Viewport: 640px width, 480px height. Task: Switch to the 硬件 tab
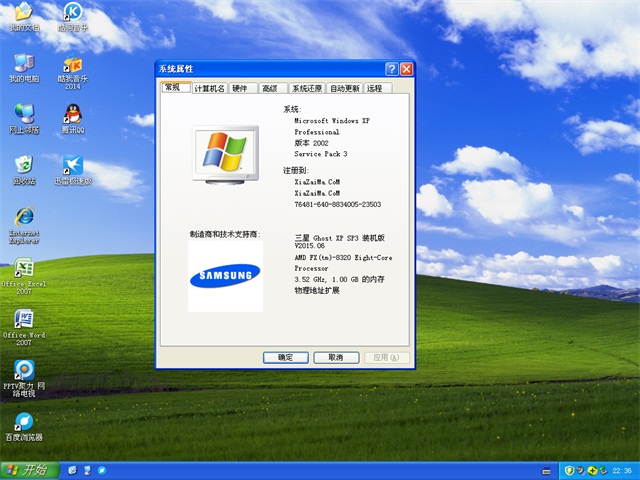[x=240, y=89]
